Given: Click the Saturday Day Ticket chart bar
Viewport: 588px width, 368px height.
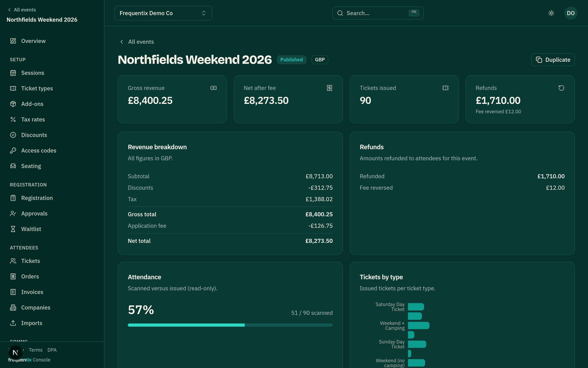Looking at the screenshot, I should click(416, 307).
